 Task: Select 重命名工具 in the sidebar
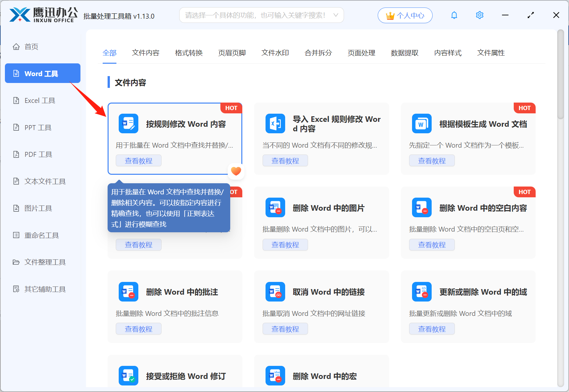pyautogui.click(x=41, y=235)
